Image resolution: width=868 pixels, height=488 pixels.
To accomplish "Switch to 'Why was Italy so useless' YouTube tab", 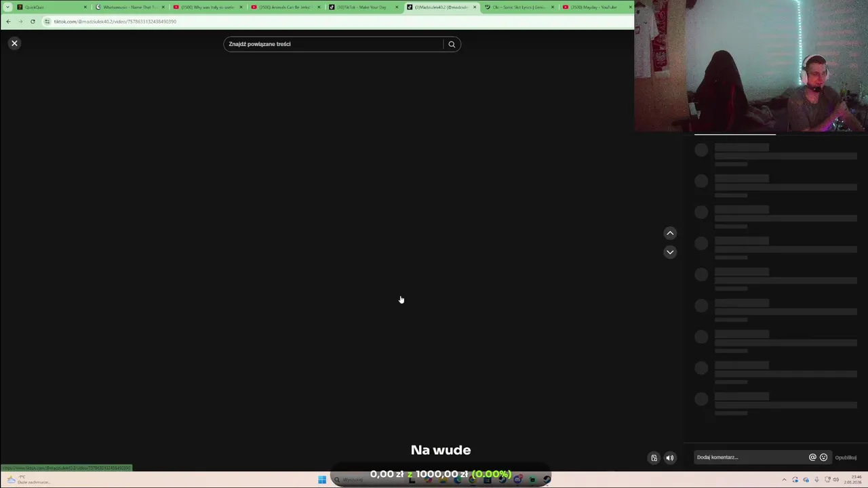I will pyautogui.click(x=207, y=7).
